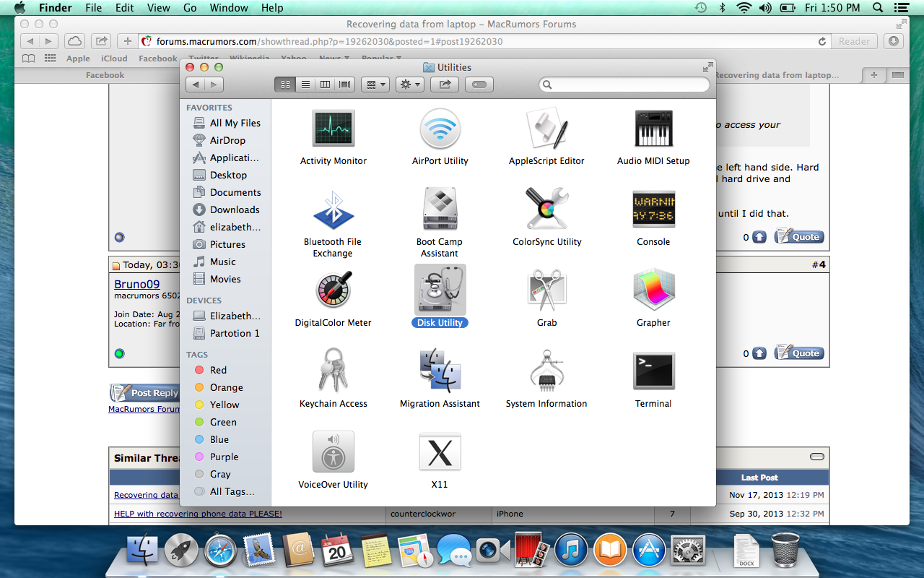Toggle Finder window full screen
The height and width of the screenshot is (578, 924).
707,66
